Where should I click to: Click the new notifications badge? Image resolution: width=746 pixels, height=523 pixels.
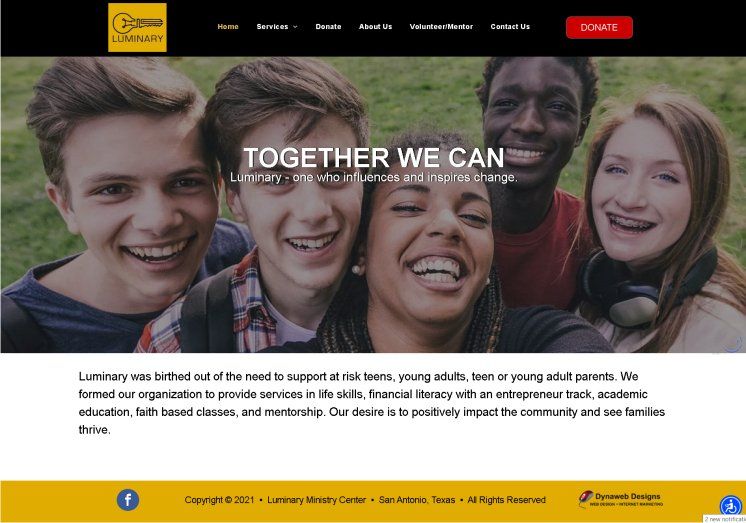725,519
